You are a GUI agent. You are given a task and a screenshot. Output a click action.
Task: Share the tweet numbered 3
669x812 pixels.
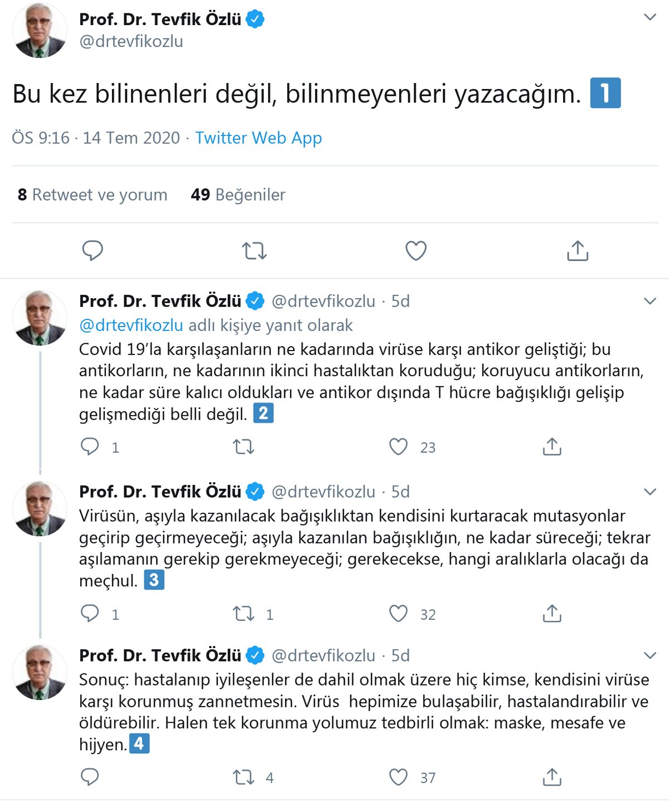[x=552, y=614]
